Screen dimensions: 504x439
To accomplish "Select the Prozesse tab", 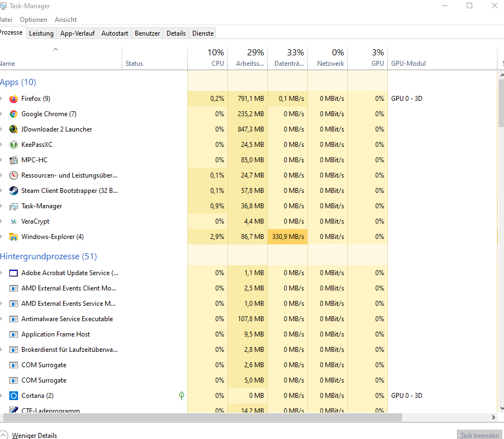I will (x=12, y=32).
